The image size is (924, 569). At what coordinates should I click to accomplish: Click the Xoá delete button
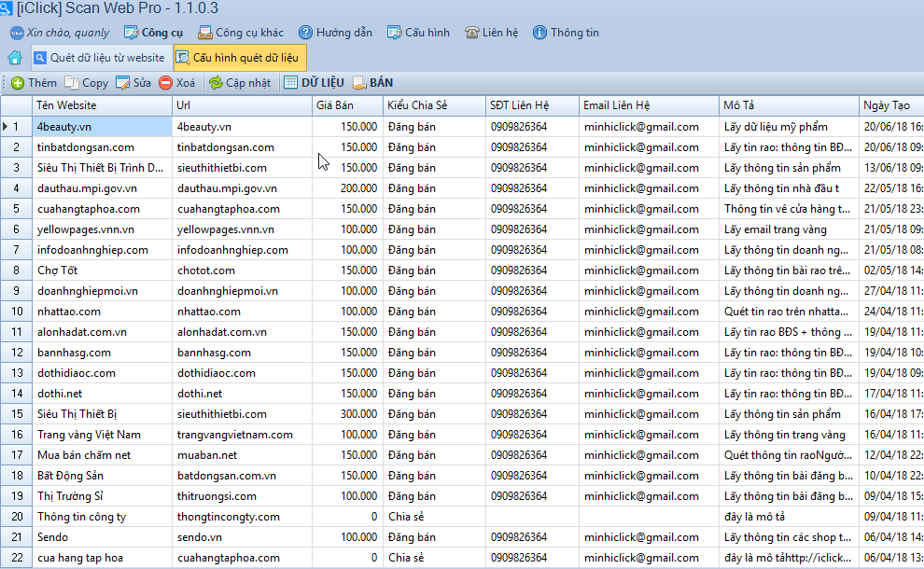176,83
